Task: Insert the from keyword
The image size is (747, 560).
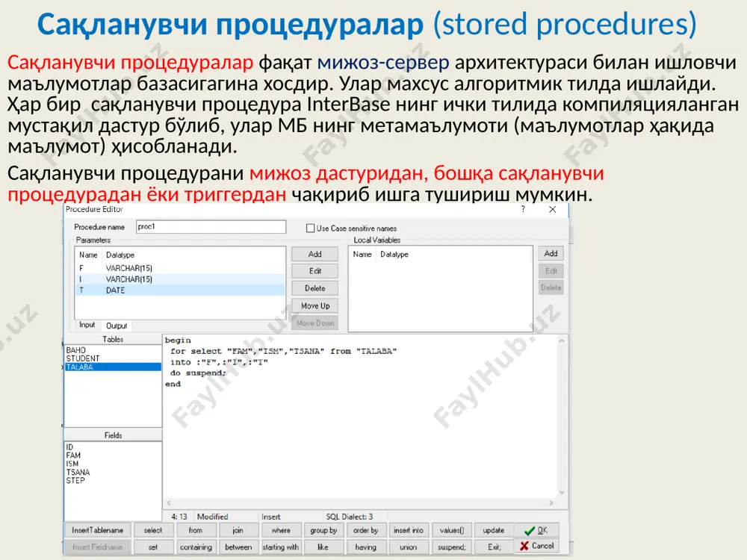Action: [195, 530]
